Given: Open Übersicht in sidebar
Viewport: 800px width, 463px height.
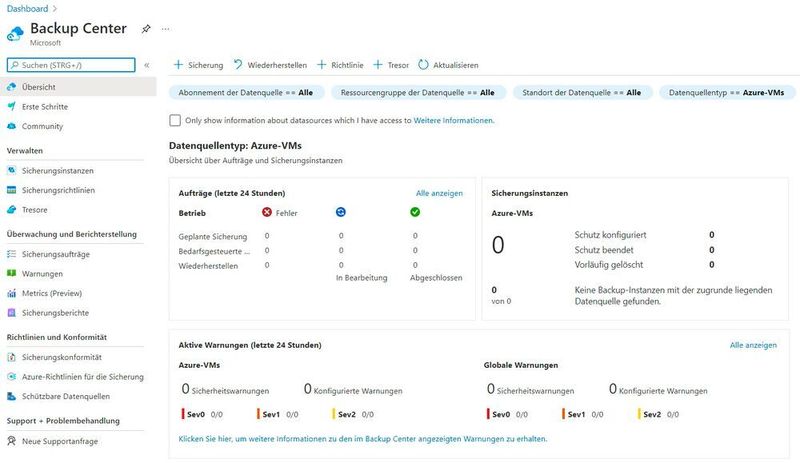Looking at the screenshot, I should pos(78,87).
